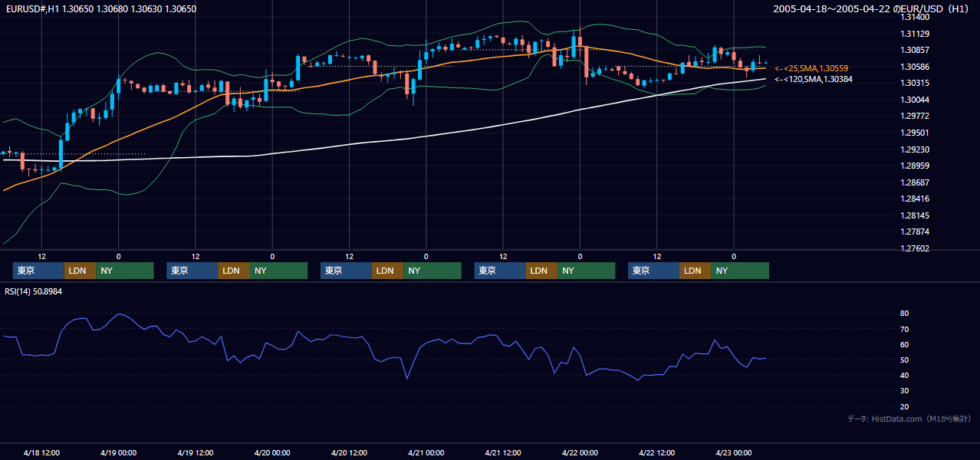Select the 4/23 00:00 time axis label

[x=734, y=452]
